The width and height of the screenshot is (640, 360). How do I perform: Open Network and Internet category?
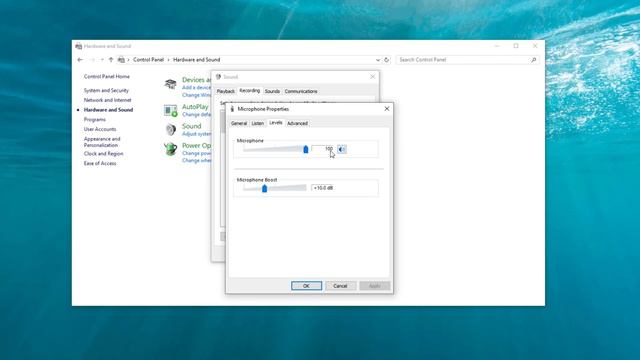tap(107, 100)
